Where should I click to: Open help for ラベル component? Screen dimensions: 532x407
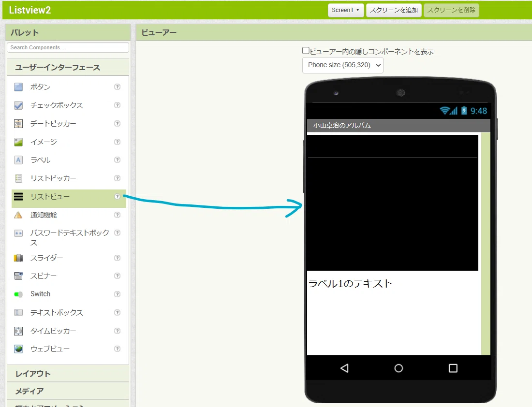118,160
